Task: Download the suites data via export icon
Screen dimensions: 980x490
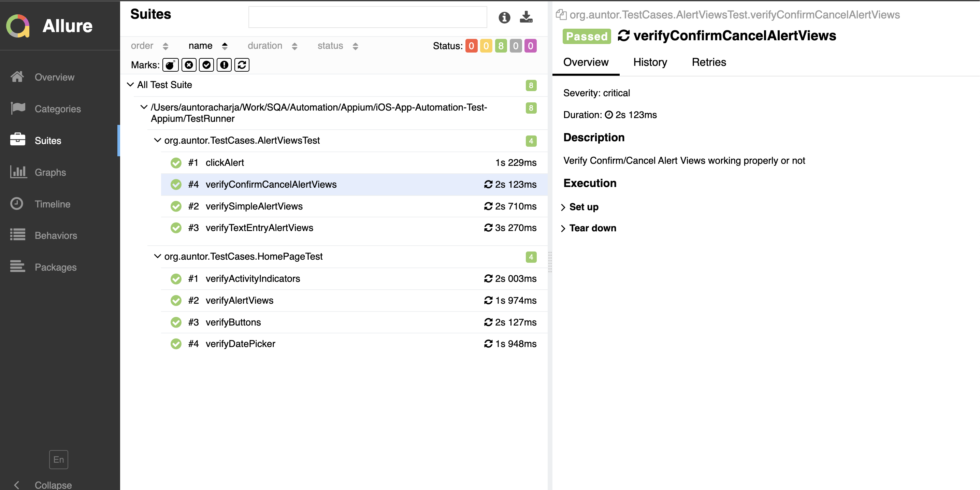Action: click(x=526, y=17)
